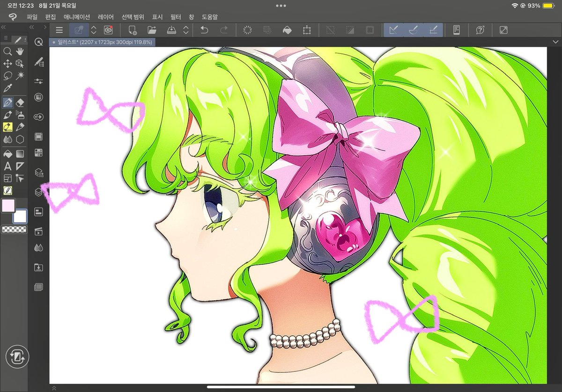Pick the white sub color swatch

pos(20,216)
